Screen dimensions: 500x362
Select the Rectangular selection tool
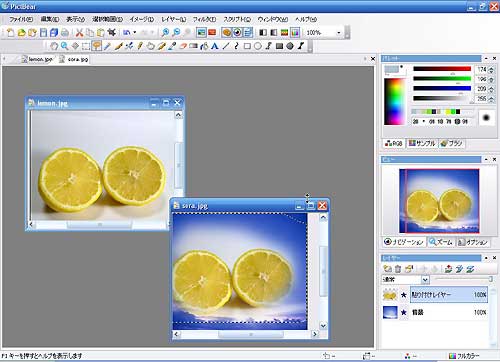click(86, 46)
